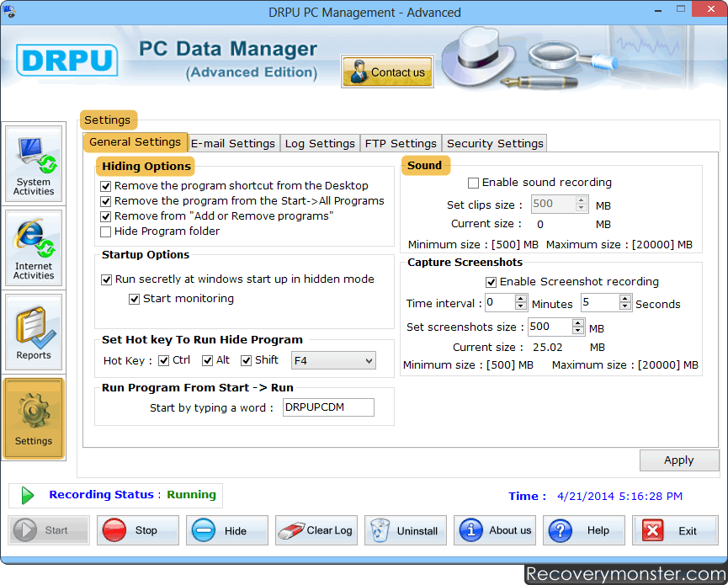Toggle Enable Screenshot recording checkbox
The image size is (728, 585).
[491, 282]
